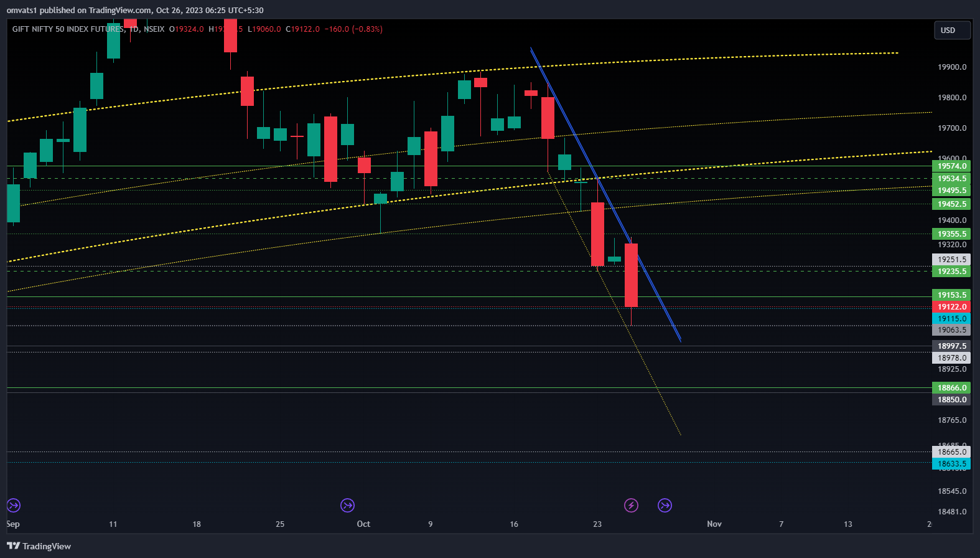Select the green 18866.0 price label
The image size is (980, 558).
tap(951, 388)
